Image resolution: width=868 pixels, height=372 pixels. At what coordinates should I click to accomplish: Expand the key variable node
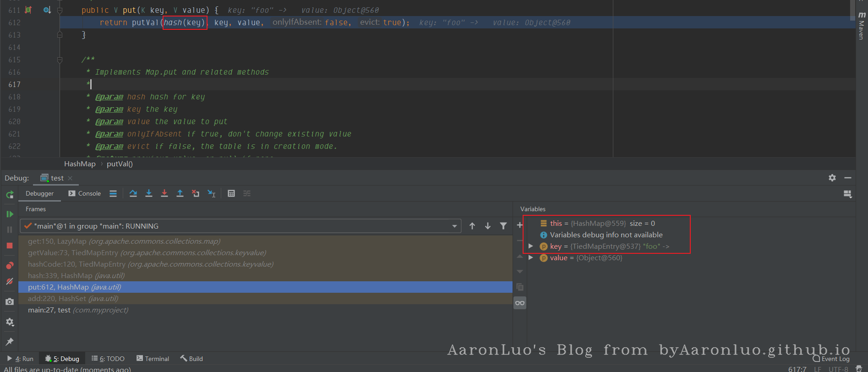pyautogui.click(x=531, y=246)
